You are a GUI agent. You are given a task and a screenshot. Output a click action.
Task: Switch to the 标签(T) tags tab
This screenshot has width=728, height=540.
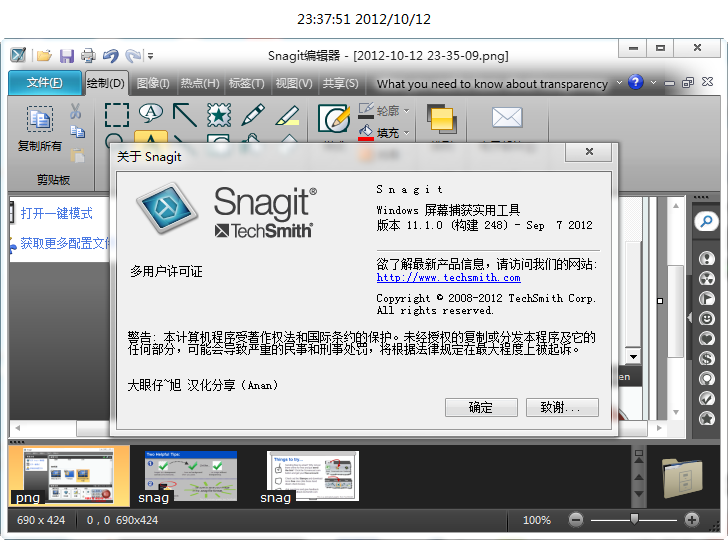247,84
